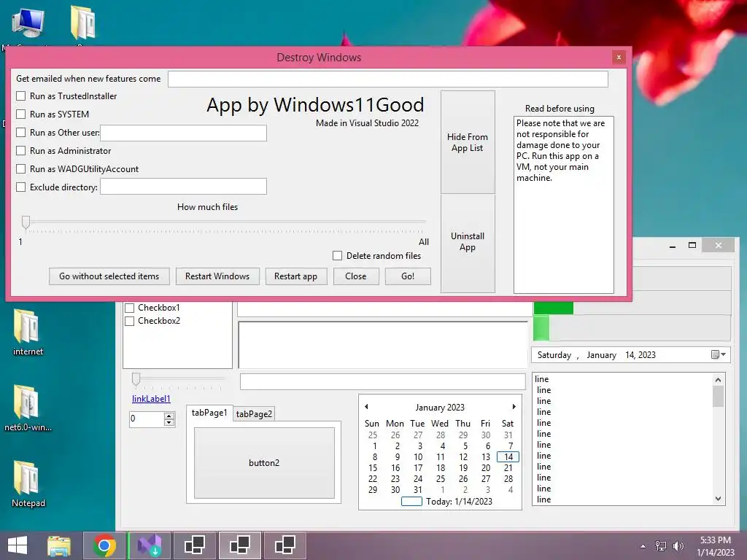Click Go without selected items button
The height and width of the screenshot is (560, 747).
[x=109, y=276]
